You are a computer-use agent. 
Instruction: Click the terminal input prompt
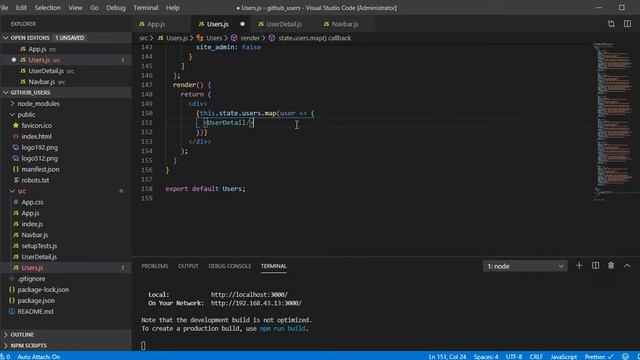(143, 345)
